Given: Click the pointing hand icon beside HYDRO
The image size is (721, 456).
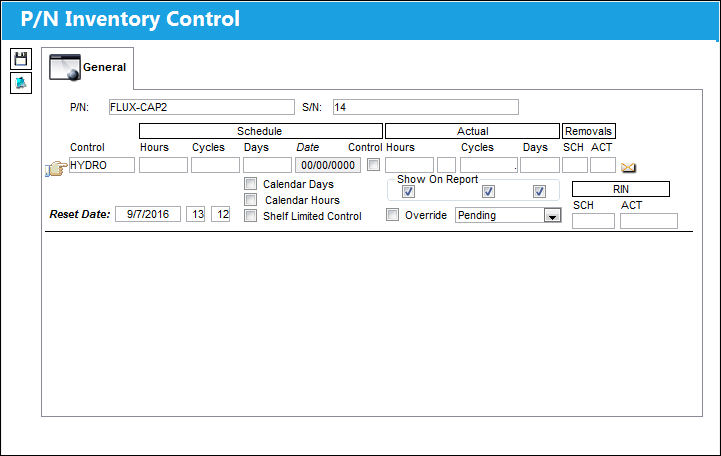Looking at the screenshot, I should [x=56, y=168].
